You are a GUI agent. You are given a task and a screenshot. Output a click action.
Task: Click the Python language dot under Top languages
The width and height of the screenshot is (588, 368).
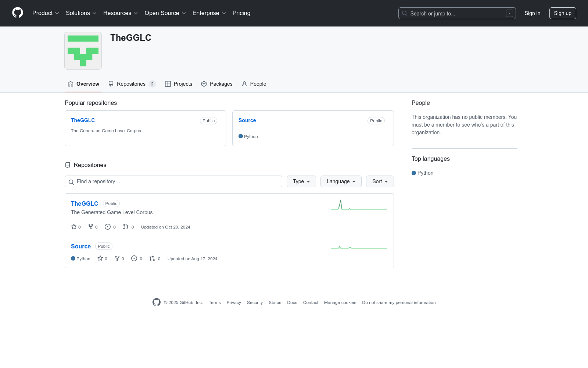414,173
